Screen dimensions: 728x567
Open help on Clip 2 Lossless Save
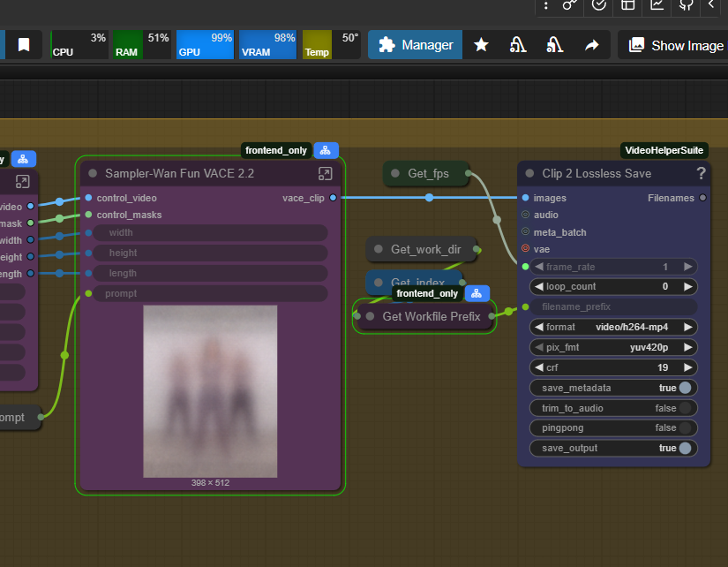[701, 173]
